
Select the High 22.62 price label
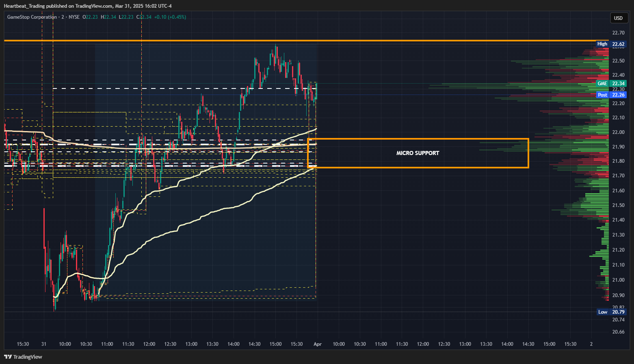[x=611, y=44]
